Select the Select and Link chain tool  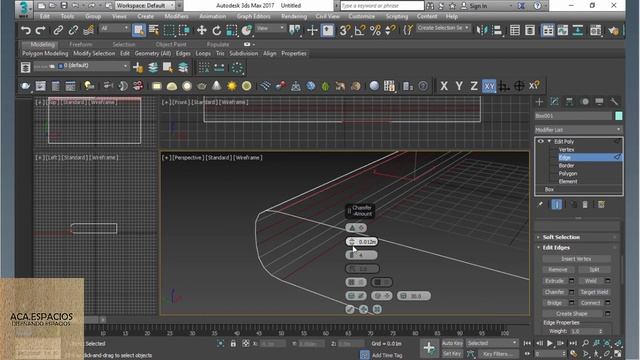click(58, 30)
